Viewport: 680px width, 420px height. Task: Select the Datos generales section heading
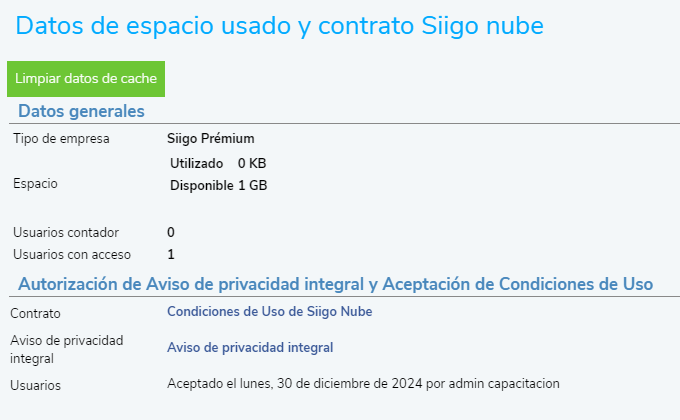click(x=81, y=111)
